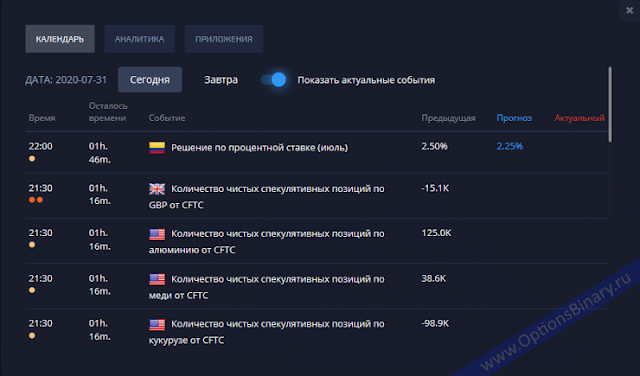The width and height of the screenshot is (640, 376).
Task: Click previous value 38.6K
Action: [433, 278]
